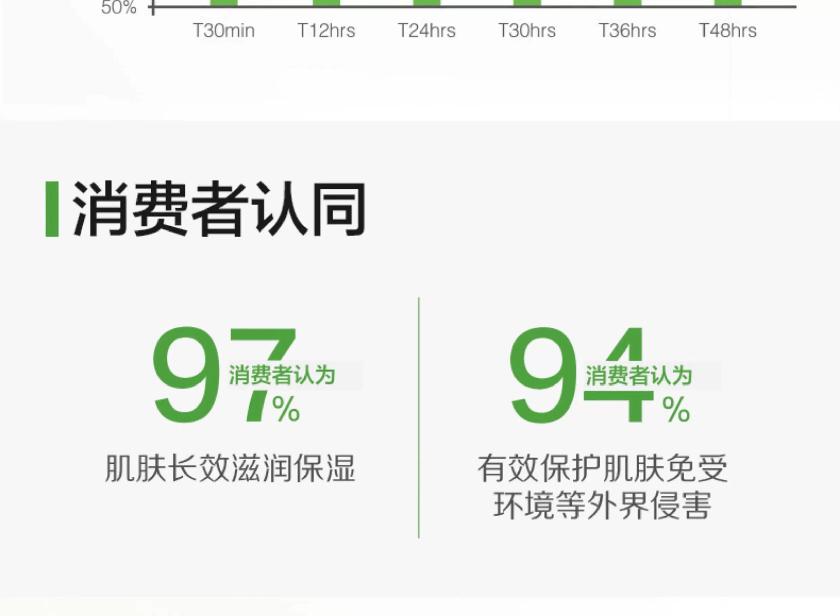Click the 环境等外界侵害 text line

pos(602,506)
